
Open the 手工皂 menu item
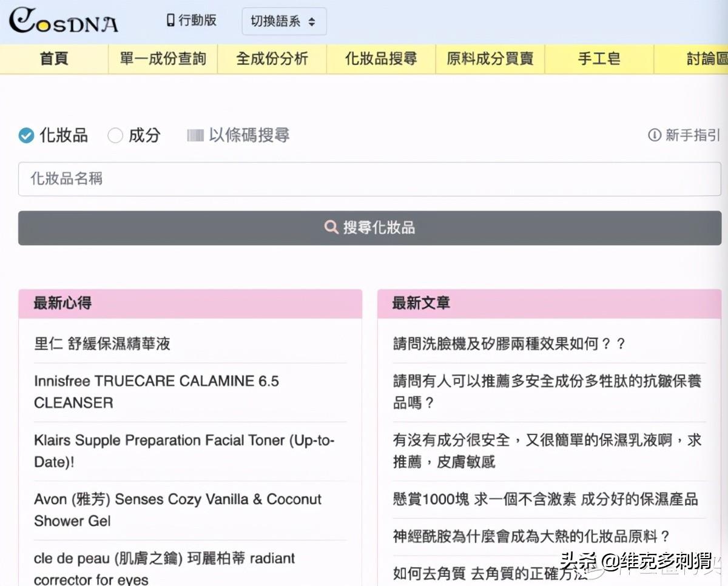pos(599,59)
